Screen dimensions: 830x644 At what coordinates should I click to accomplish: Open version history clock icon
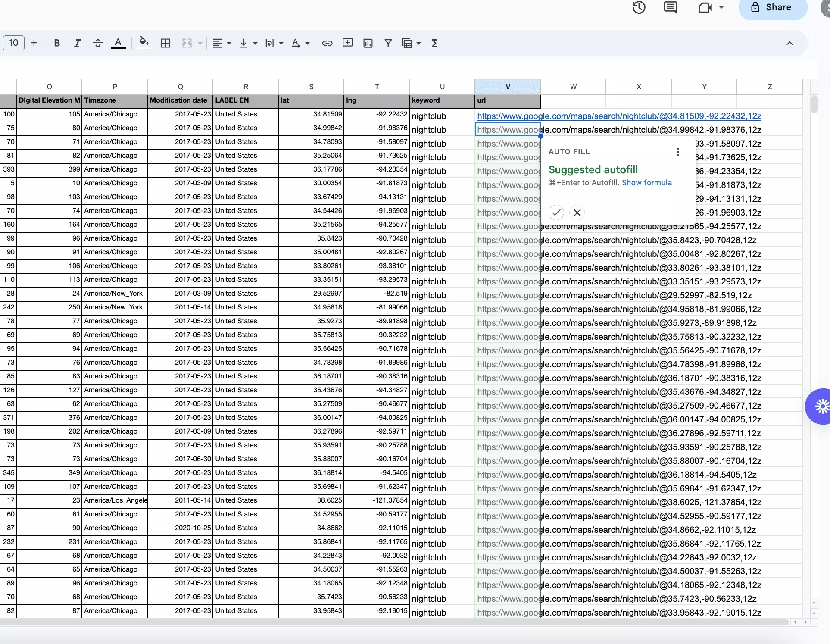pos(639,7)
